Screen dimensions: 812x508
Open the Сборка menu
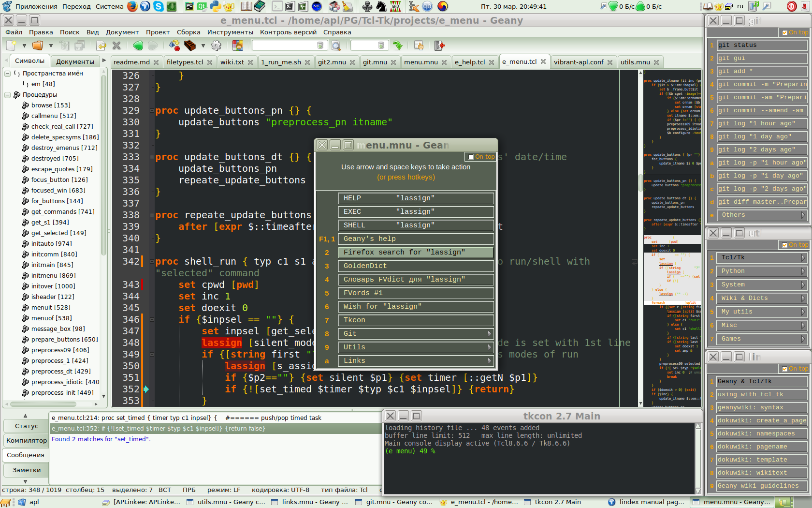tap(188, 32)
